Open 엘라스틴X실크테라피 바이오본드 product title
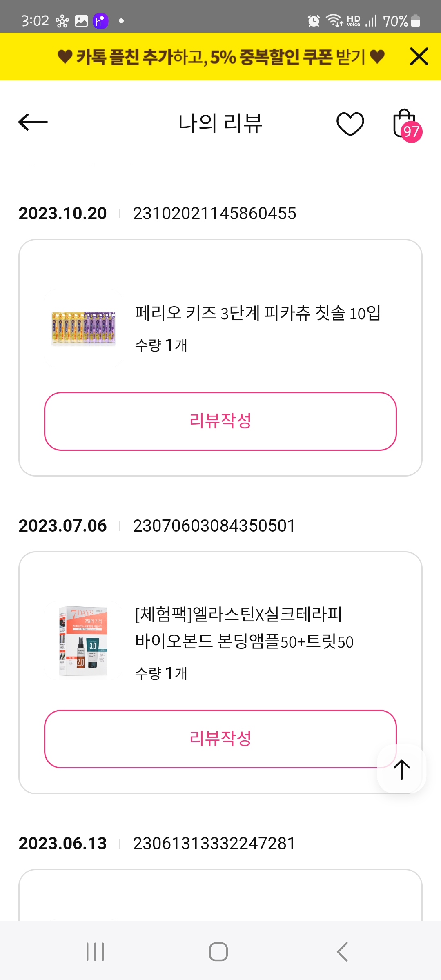Viewport: 441px width, 980px height. click(x=244, y=628)
